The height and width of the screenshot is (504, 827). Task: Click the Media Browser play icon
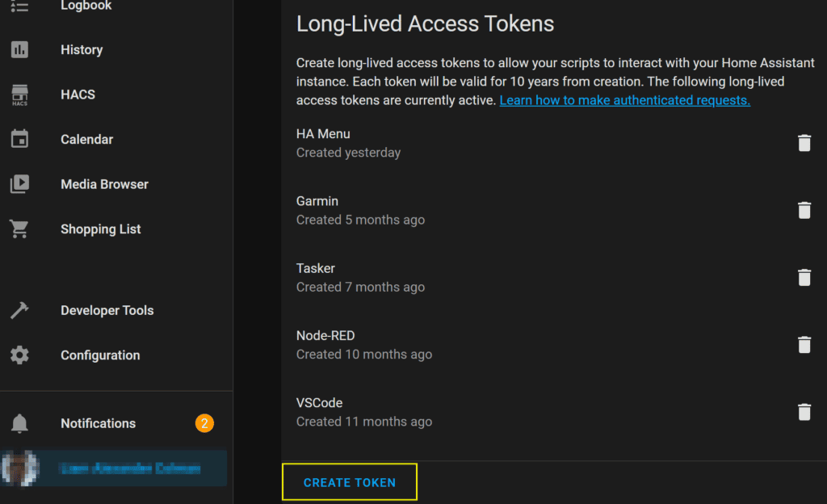click(x=19, y=184)
